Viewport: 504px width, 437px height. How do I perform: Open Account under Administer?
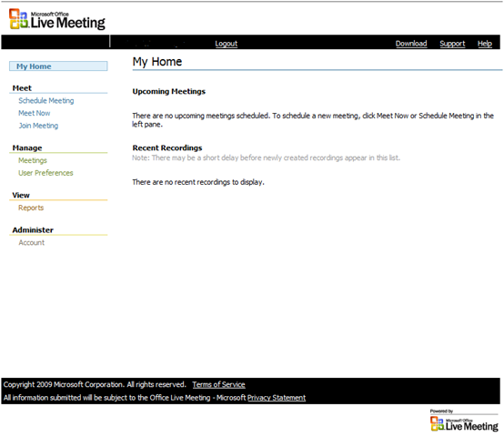coord(31,243)
